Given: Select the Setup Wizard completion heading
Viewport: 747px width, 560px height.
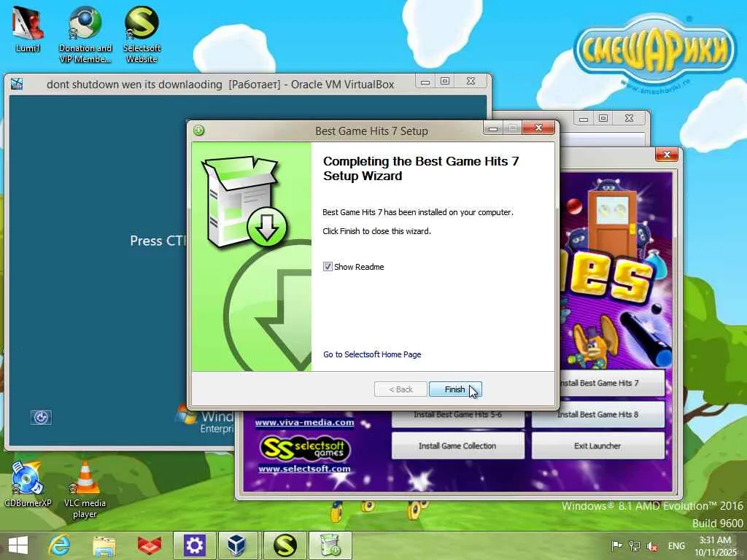Looking at the screenshot, I should (x=421, y=168).
